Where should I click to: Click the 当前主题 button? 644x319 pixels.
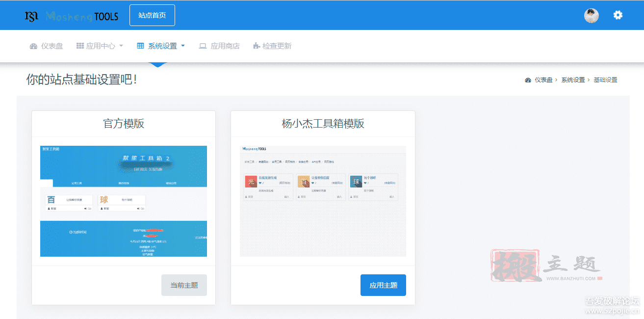coord(184,285)
